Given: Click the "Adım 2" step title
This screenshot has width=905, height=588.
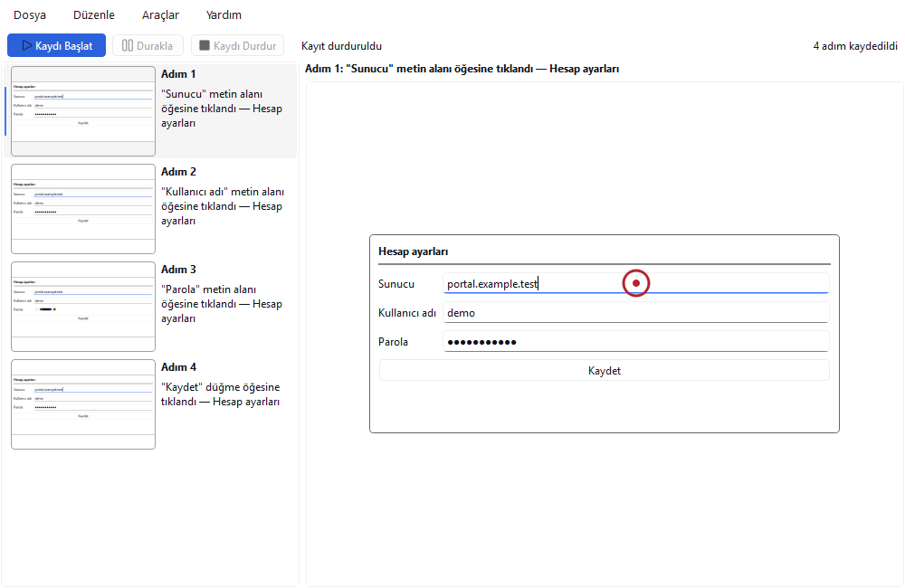Looking at the screenshot, I should coord(179,172).
